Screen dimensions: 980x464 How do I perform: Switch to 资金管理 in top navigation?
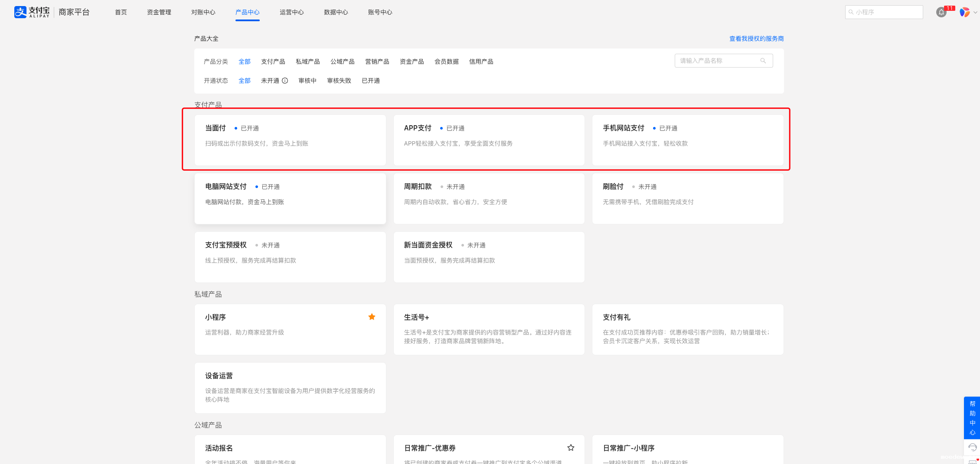[159, 12]
